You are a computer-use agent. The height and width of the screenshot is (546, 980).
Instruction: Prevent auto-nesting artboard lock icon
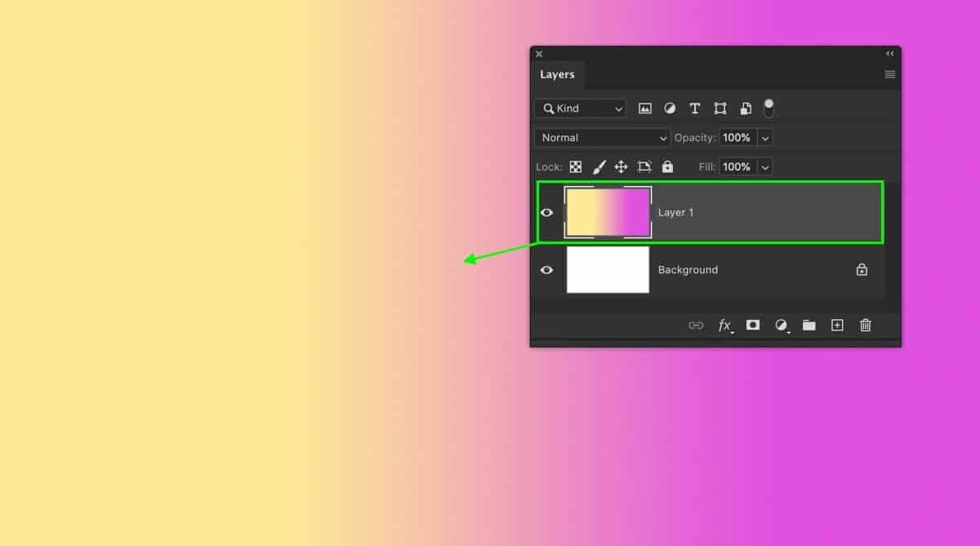[x=644, y=166]
